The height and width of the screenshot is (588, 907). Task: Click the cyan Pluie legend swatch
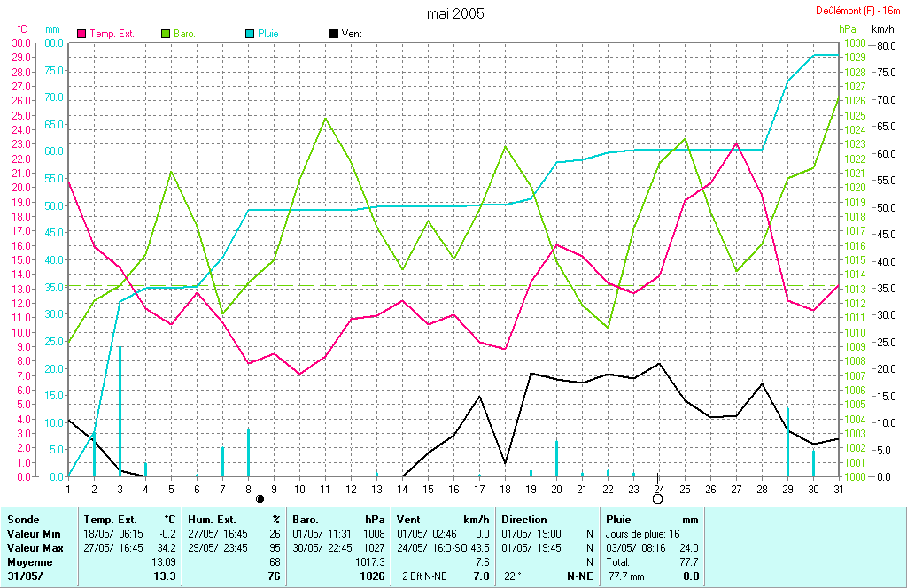click(x=250, y=34)
